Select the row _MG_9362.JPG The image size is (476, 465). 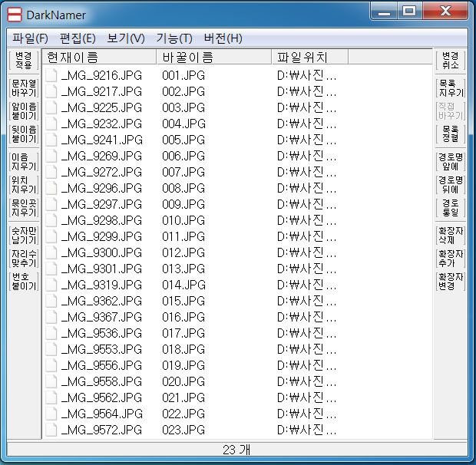pos(196,301)
